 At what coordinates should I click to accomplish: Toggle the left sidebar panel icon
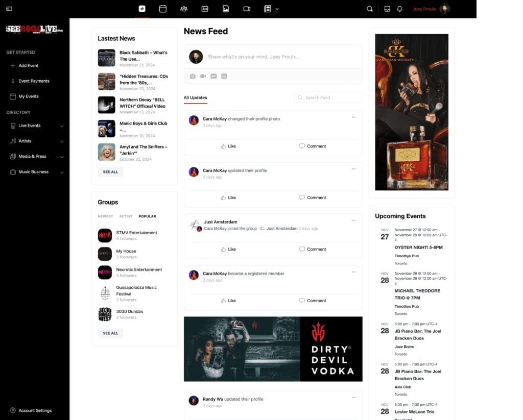coord(9,9)
